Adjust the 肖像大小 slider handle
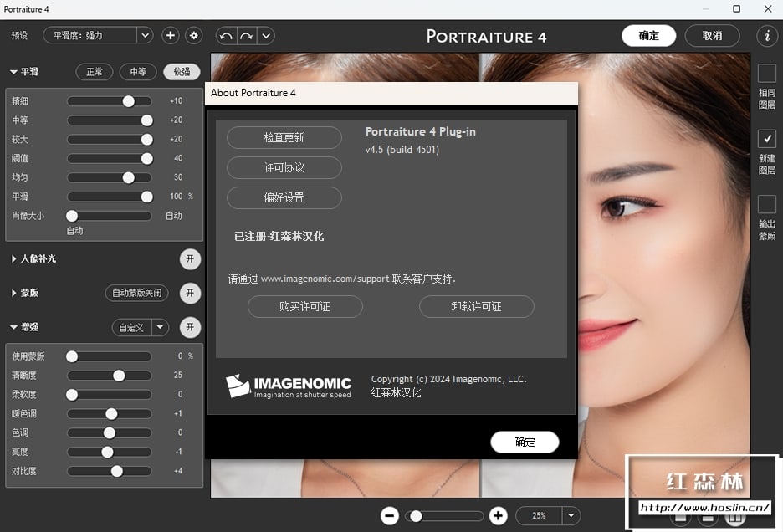The width and height of the screenshot is (783, 532). click(72, 215)
